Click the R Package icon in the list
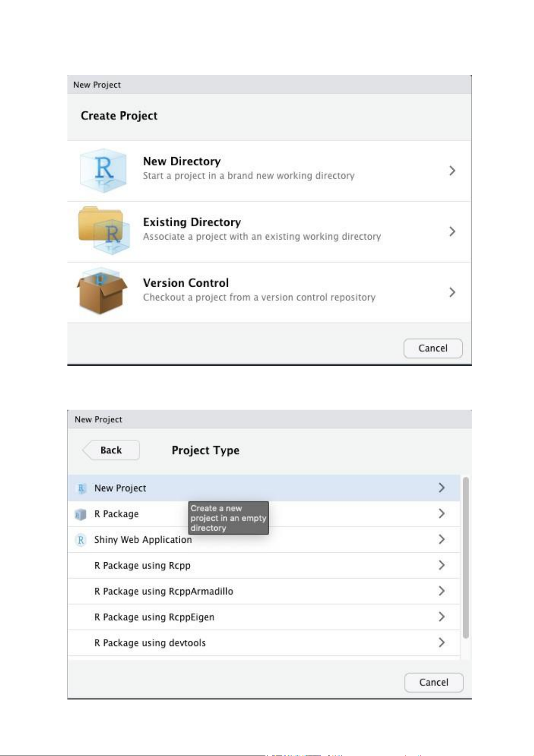This screenshot has height=756, width=534. pyautogui.click(x=80, y=514)
